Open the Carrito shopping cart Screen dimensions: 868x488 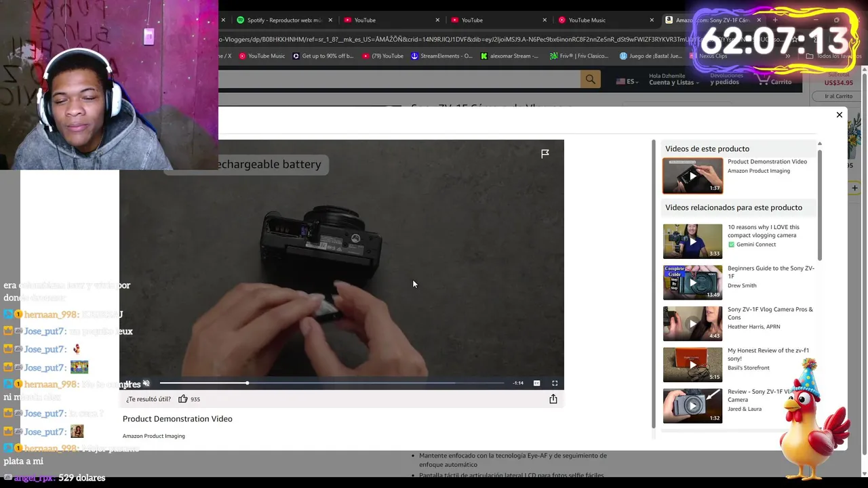pos(774,80)
